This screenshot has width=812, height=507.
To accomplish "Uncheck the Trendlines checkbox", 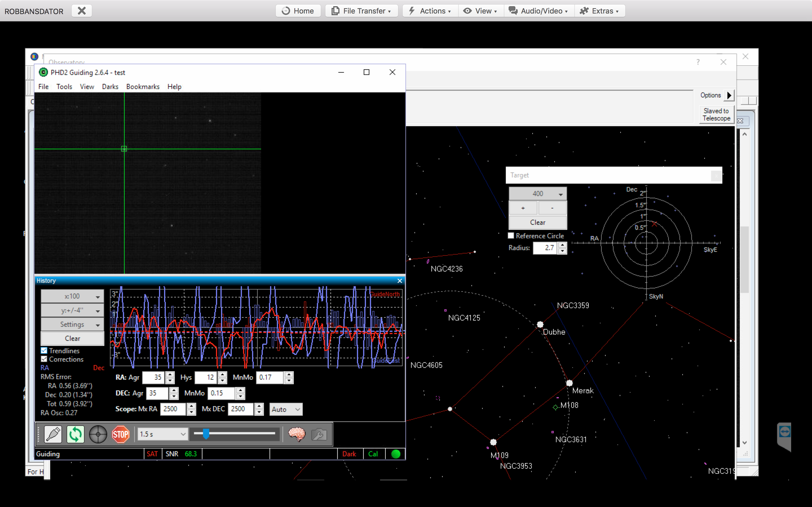I will [44, 350].
